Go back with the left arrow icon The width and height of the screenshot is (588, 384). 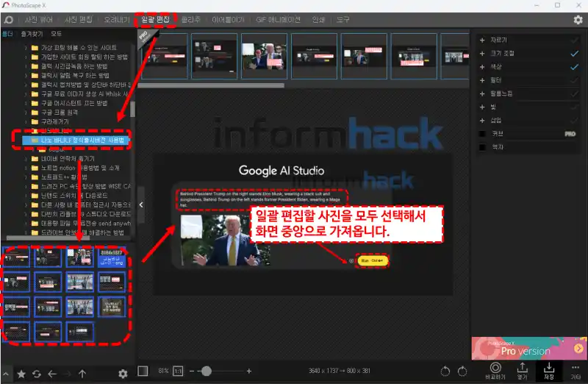pyautogui.click(x=52, y=374)
